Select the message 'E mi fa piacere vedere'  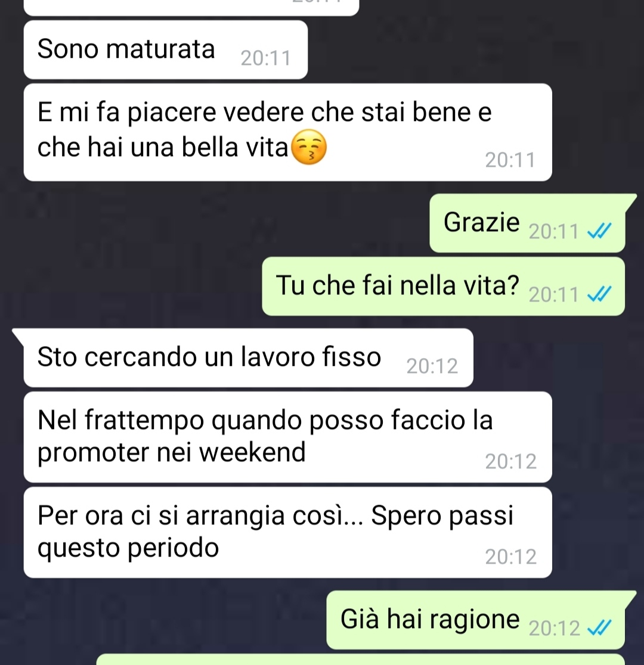[x=288, y=132]
